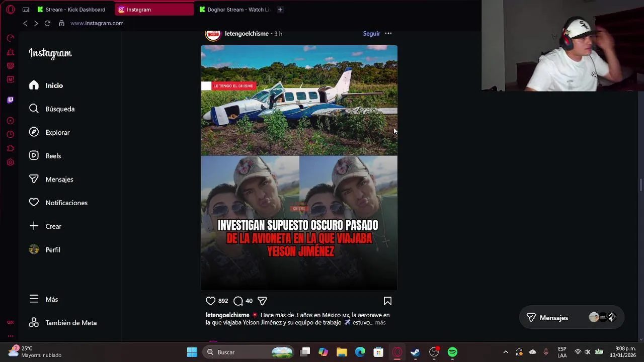Open Microsoft Edge from taskbar
The height and width of the screenshot is (362, 644).
(360, 352)
